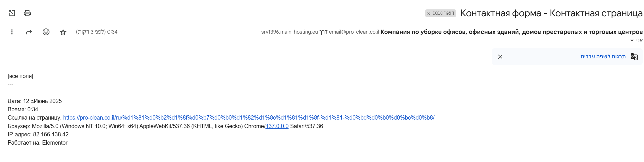644x162 pixels.
Task: Click the IP-адрес 82.166.138.42 line
Action: pos(38,134)
